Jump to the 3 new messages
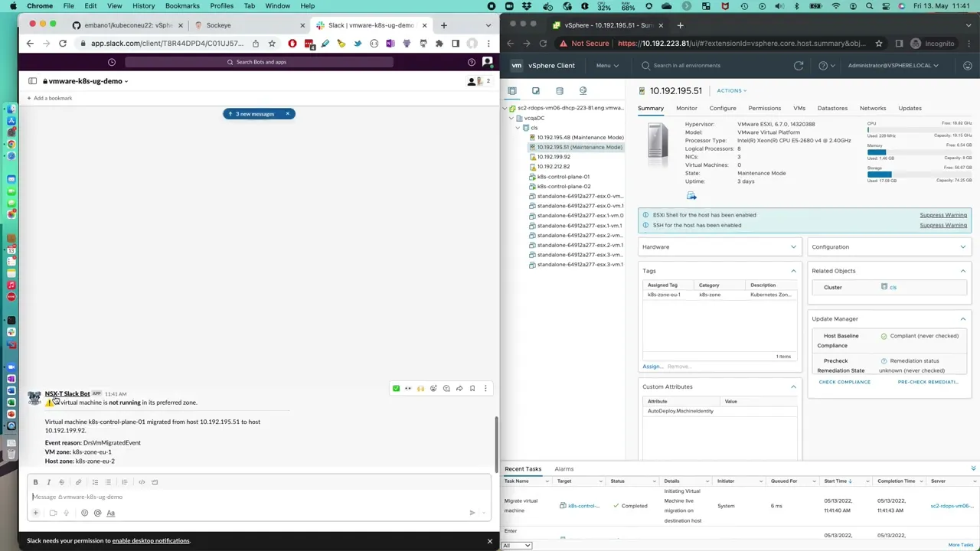 (254, 114)
